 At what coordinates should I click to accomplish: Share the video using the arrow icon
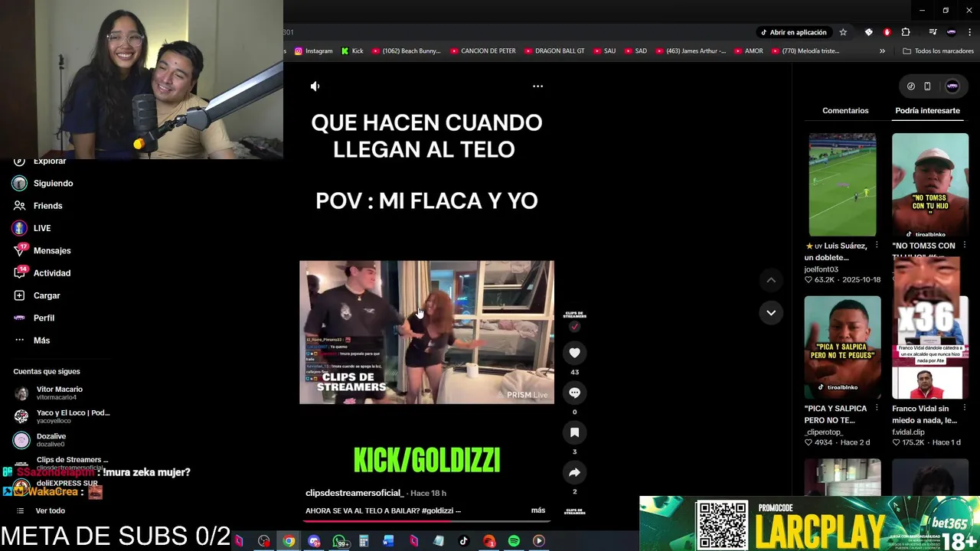574,472
